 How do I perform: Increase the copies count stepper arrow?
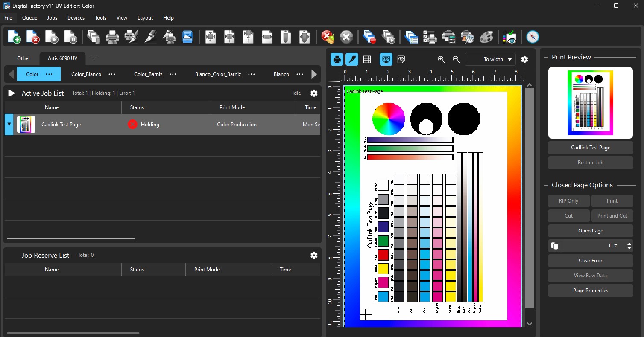click(629, 243)
